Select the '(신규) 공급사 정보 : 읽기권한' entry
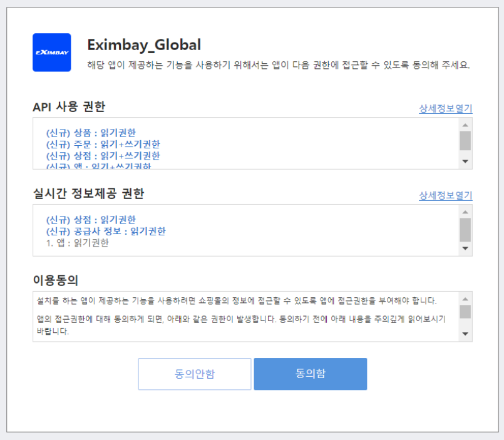Image resolution: width=504 pixels, height=440 pixels. pos(106,232)
